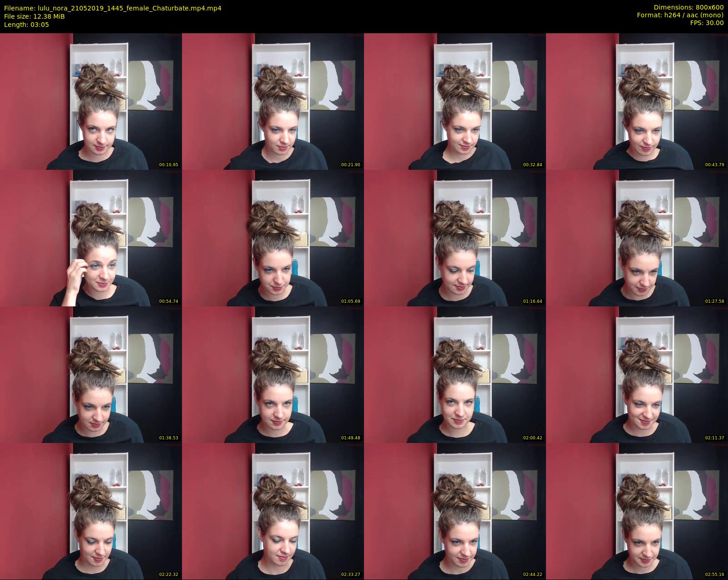Click the thumbnail timestamped 00:10.95
728x580 pixels.
click(x=91, y=101)
